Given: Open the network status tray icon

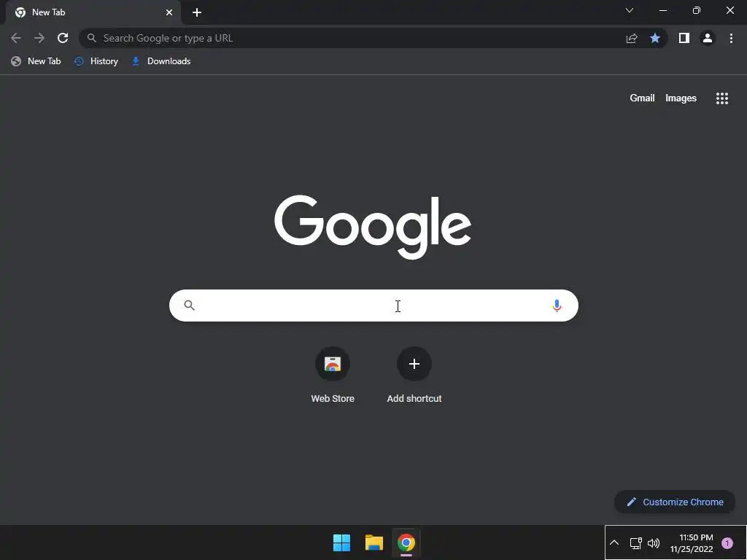Looking at the screenshot, I should tap(635, 542).
